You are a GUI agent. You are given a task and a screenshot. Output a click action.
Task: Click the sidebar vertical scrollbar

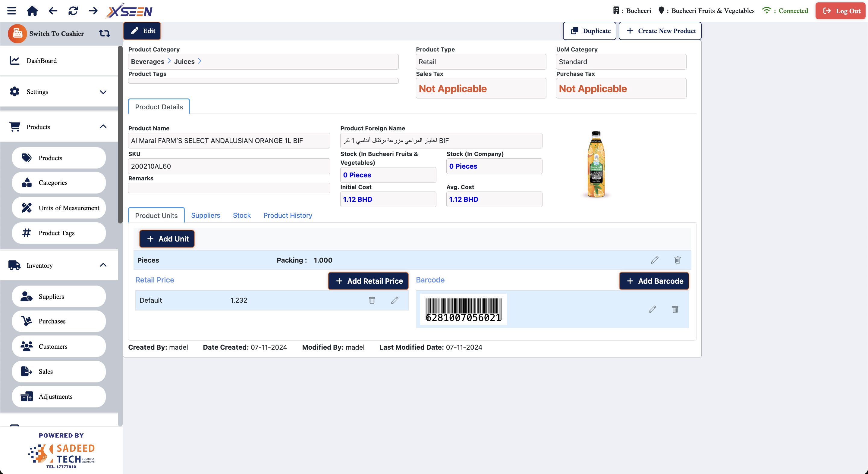tap(120, 135)
